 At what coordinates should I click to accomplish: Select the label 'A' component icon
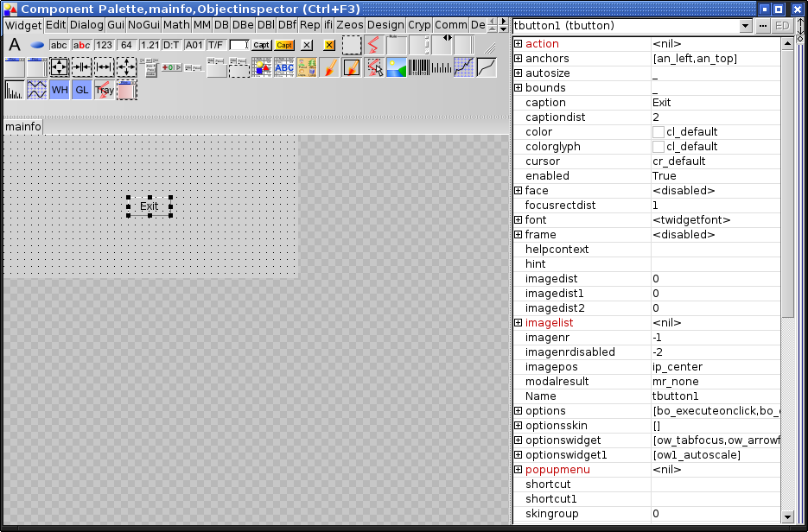tap(15, 45)
